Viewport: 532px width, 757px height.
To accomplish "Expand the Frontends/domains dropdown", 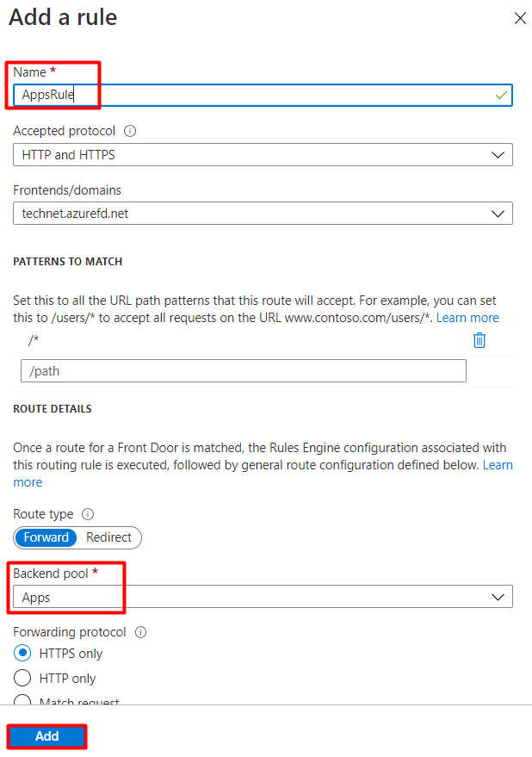I will click(263, 213).
